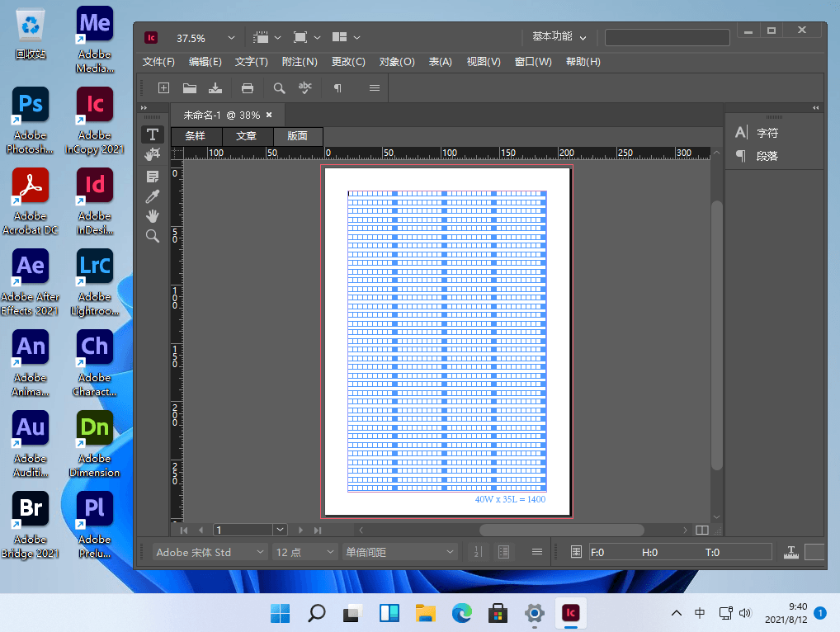Expand the toolbox panel double arrows

pos(144,107)
